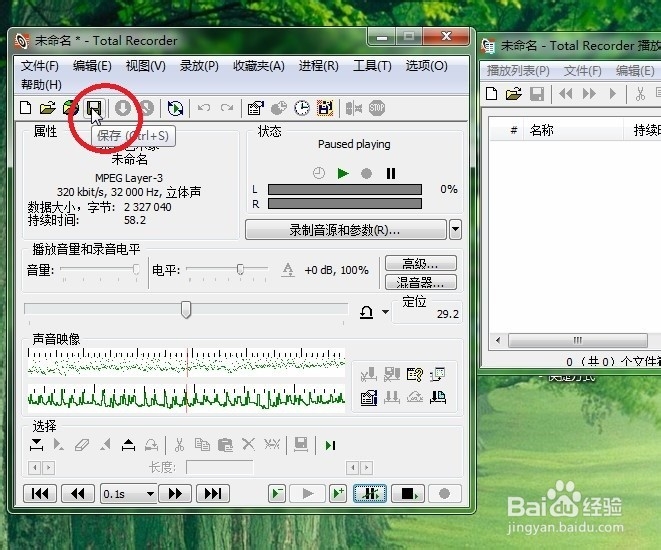
Task: Create a new file in Total Recorder toolbar
Action: 26,108
